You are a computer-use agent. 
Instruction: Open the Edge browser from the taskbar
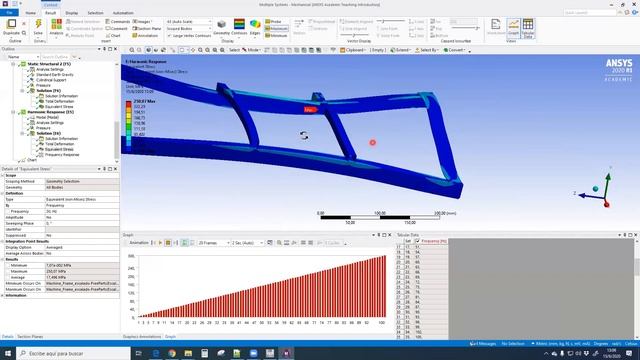(x=156, y=353)
